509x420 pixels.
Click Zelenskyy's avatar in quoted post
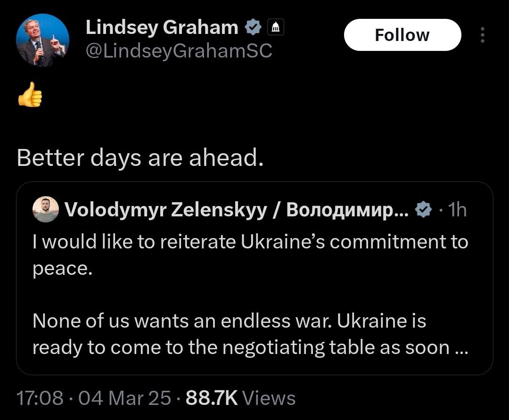click(45, 210)
